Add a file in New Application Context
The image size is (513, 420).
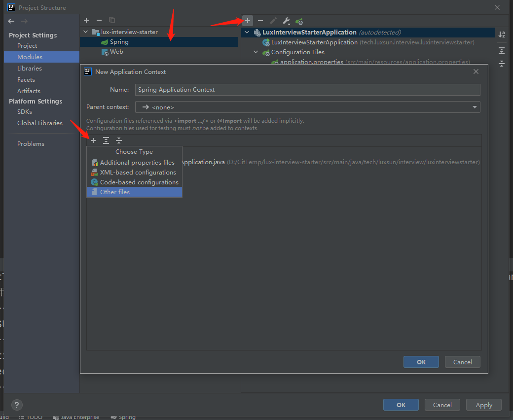point(93,140)
